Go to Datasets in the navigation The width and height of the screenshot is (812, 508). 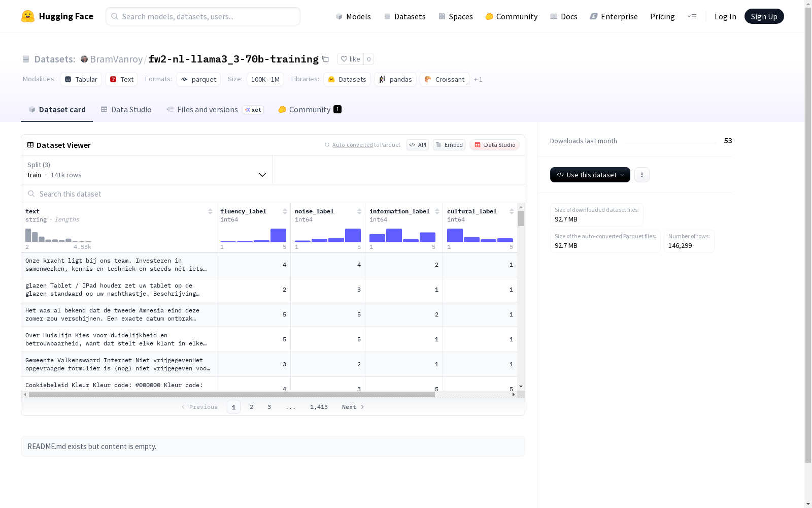pos(405,16)
